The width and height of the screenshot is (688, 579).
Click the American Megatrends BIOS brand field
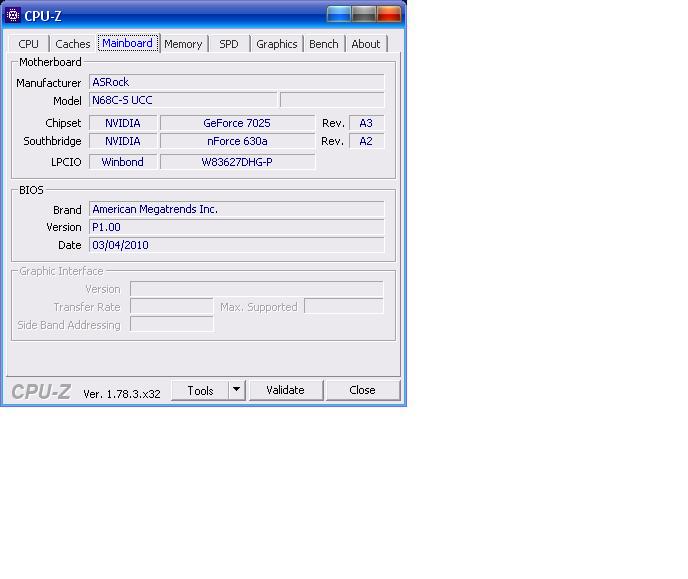pyautogui.click(x=236, y=209)
